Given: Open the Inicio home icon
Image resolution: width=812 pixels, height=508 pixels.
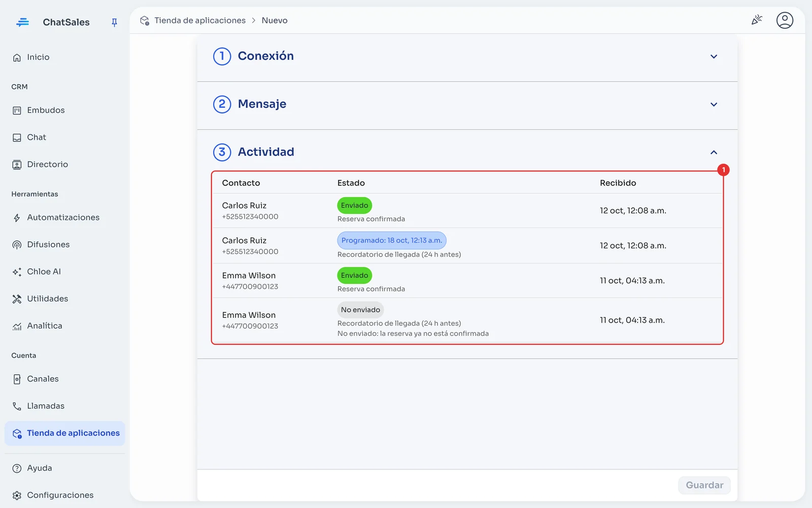Looking at the screenshot, I should tap(17, 57).
